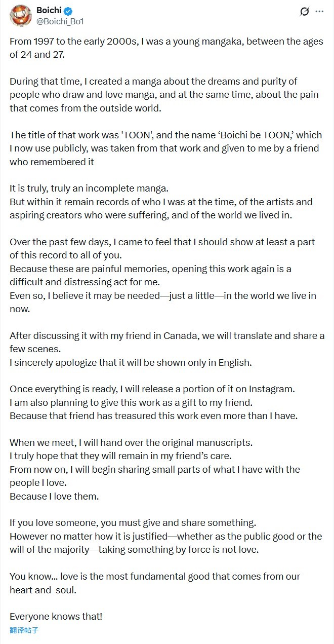Click the original manuscripts sentence
334x644 pixels.
pos(131,442)
